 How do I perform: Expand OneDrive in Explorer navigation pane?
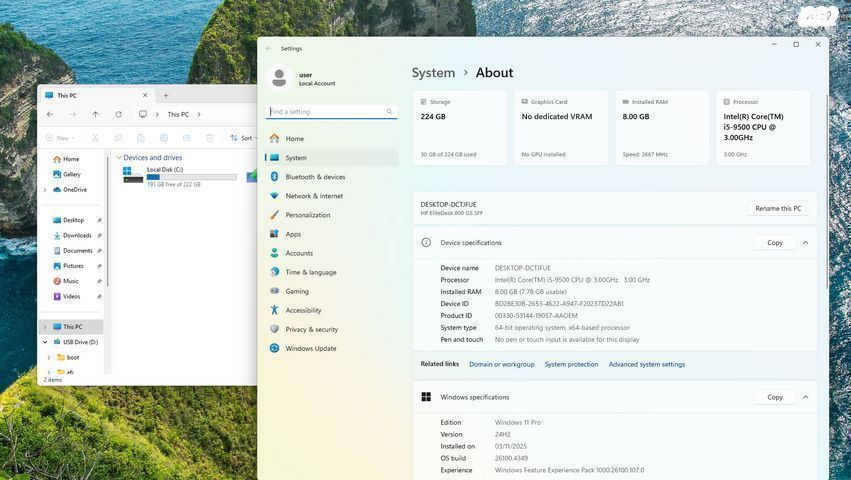pyautogui.click(x=45, y=190)
